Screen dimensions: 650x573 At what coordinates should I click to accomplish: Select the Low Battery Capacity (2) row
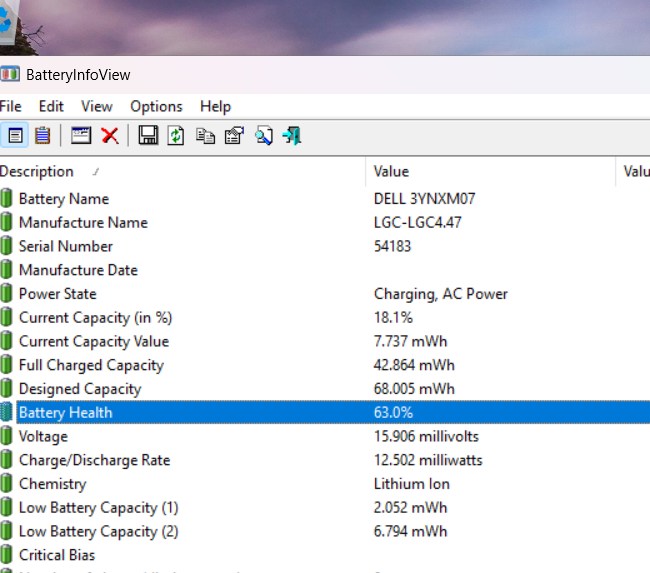point(325,532)
